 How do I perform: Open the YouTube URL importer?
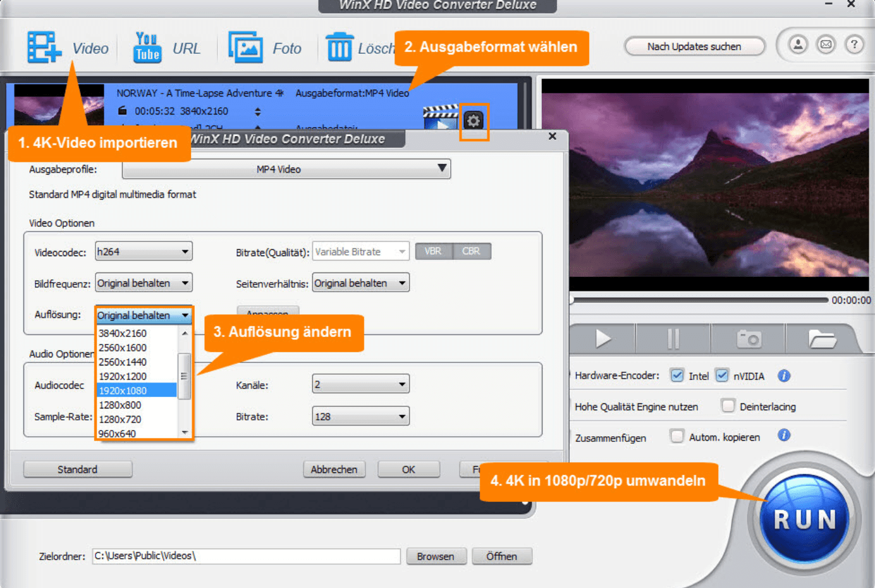pyautogui.click(x=147, y=47)
